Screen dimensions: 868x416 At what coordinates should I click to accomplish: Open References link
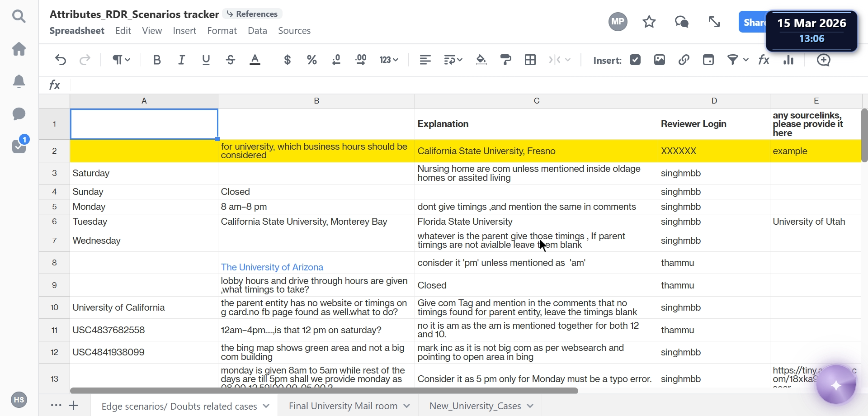[x=252, y=14]
